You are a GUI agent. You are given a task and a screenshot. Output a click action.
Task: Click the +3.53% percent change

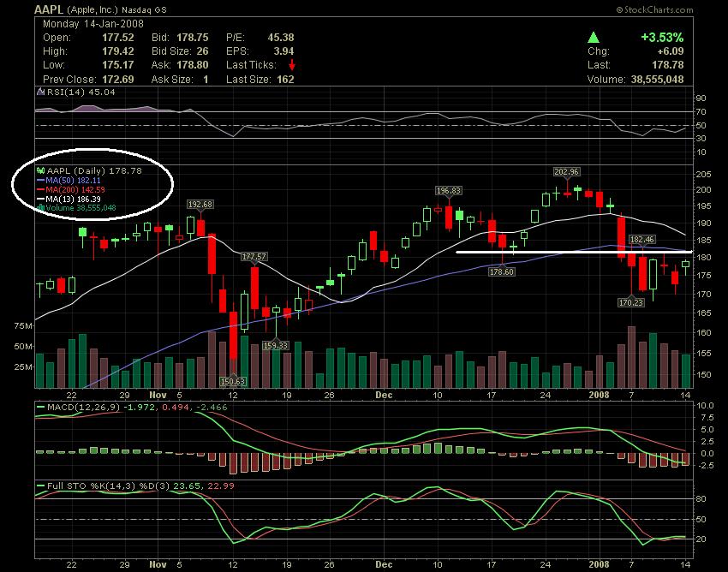[x=662, y=37]
